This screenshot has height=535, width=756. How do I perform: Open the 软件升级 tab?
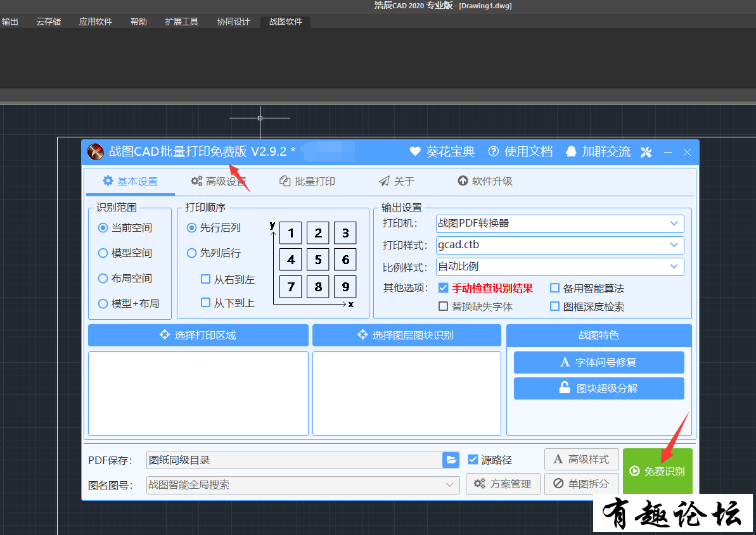[x=485, y=181]
